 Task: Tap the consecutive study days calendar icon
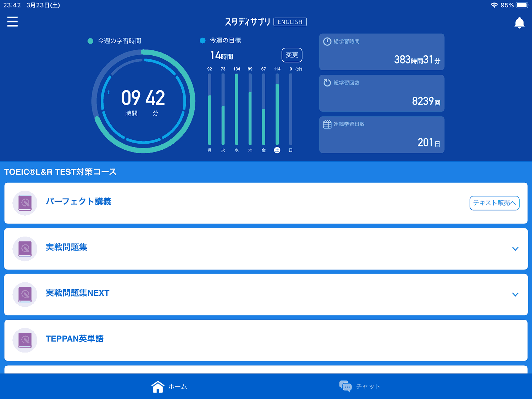pyautogui.click(x=327, y=124)
